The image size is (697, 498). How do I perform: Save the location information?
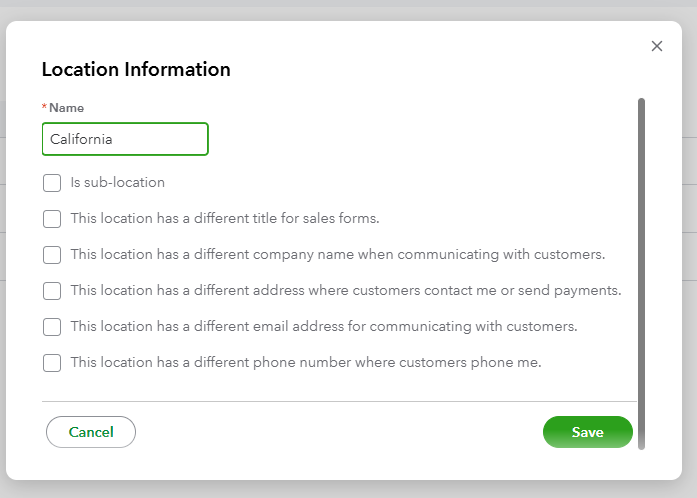pyautogui.click(x=587, y=432)
